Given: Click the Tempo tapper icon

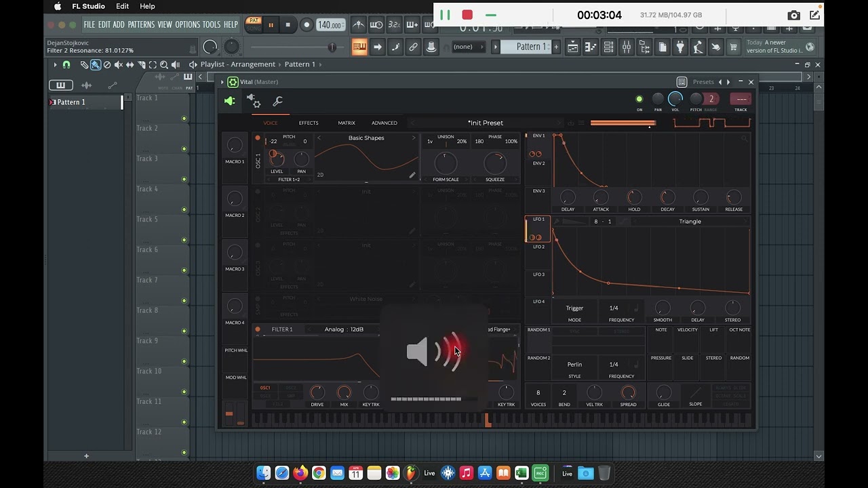Looking at the screenshot, I should (698, 47).
